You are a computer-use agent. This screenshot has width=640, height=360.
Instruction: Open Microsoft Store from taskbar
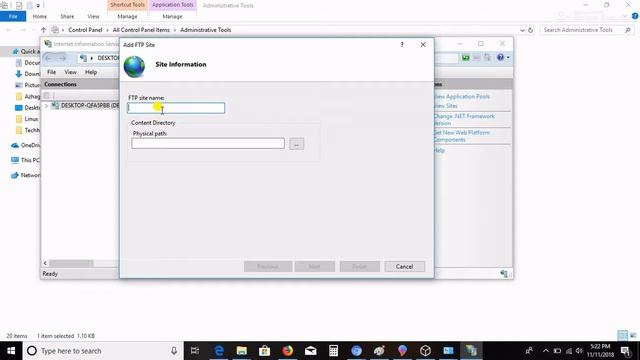264,351
